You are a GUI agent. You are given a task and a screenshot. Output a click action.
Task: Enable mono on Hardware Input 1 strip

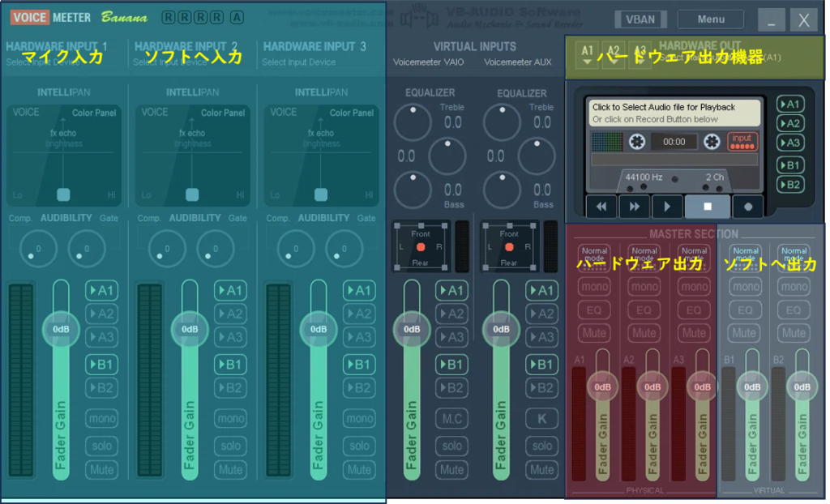tap(101, 418)
